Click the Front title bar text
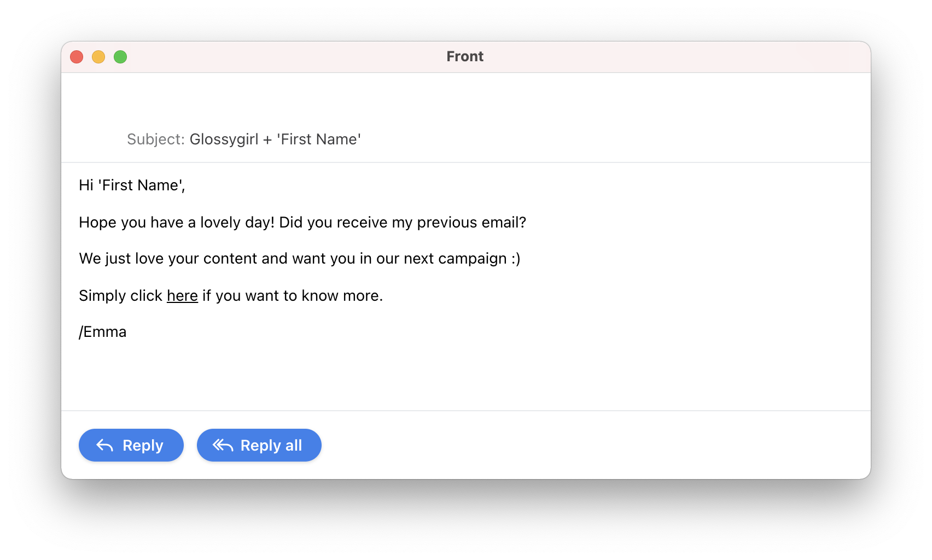Screen dimensions: 932x560 pos(465,56)
